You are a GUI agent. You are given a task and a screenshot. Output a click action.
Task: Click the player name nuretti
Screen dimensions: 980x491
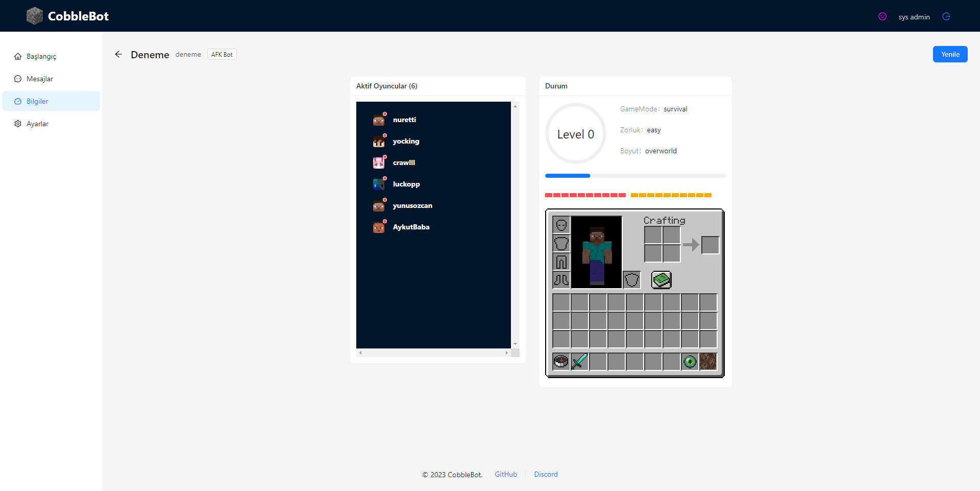point(404,120)
